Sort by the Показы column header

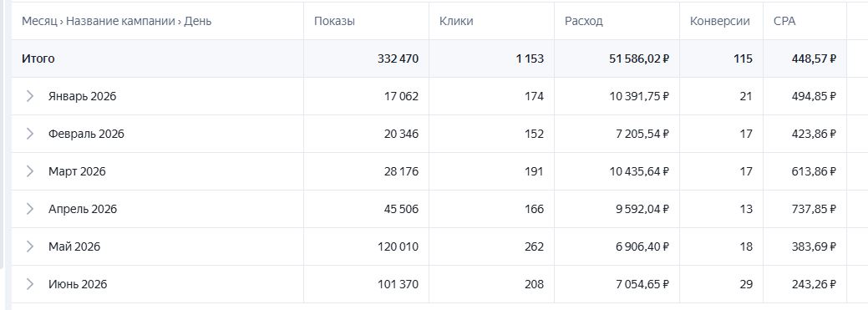pos(334,22)
